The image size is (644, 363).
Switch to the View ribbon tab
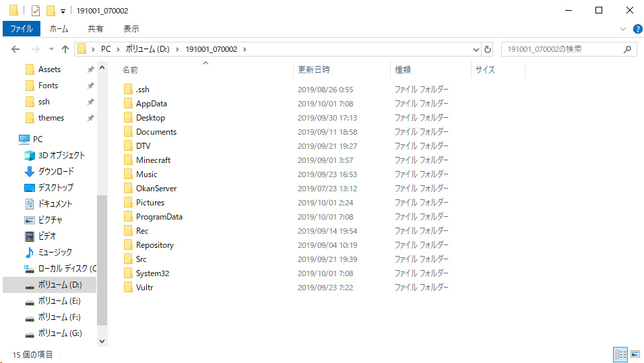131,29
